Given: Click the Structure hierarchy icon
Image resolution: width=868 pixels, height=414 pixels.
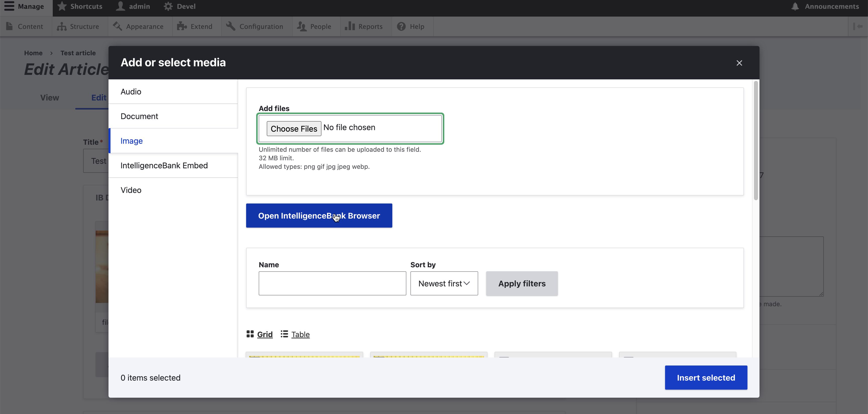Looking at the screenshot, I should [62, 26].
